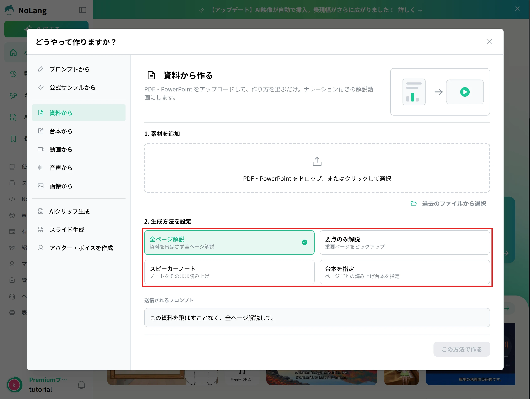This screenshot has height=399, width=532.
Task: Click 詳しく link in the update banner
Action: [410, 10]
